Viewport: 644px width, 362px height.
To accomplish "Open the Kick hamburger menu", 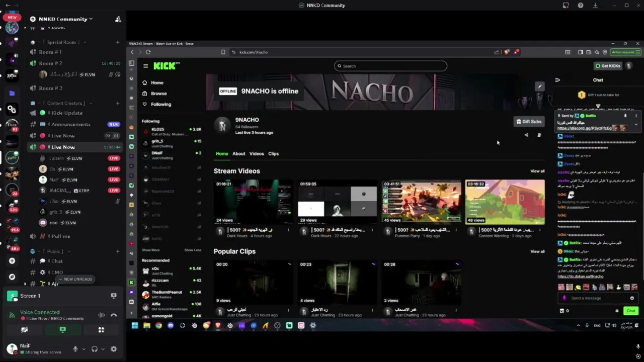I will [145, 66].
